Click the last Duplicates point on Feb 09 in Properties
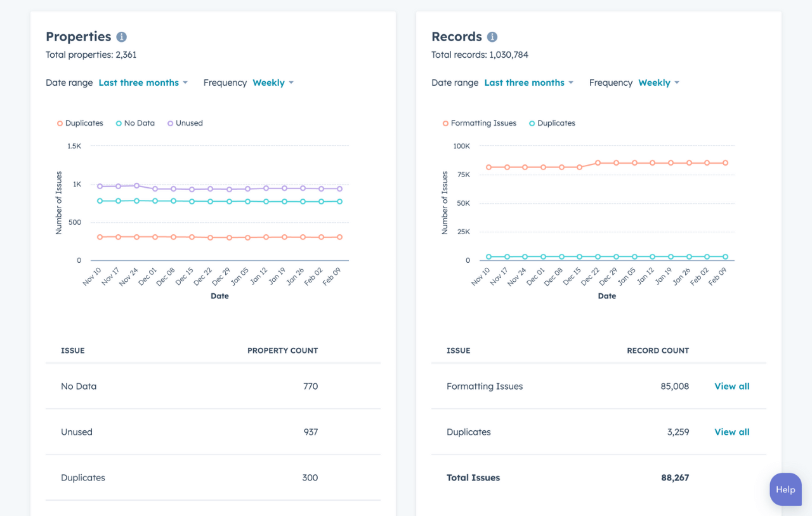This screenshot has width=812, height=516. coord(339,237)
